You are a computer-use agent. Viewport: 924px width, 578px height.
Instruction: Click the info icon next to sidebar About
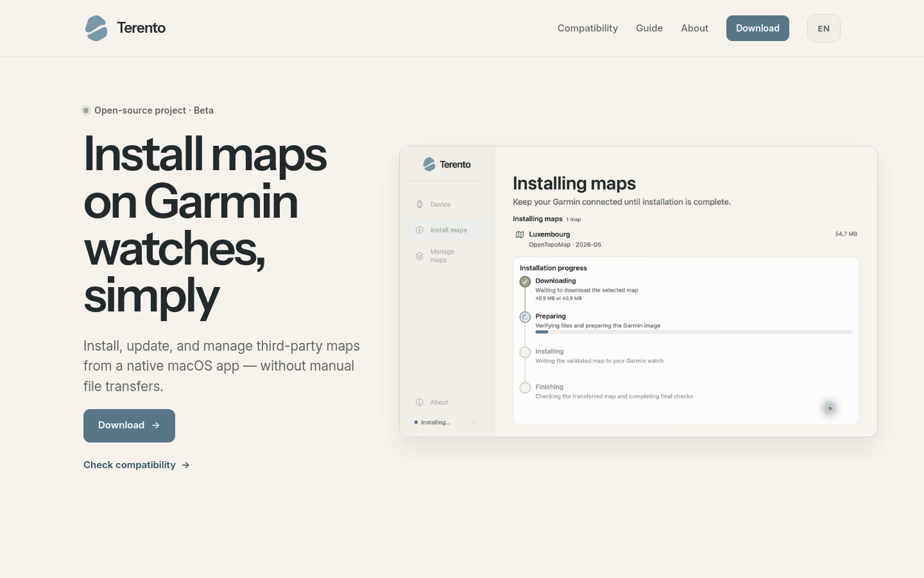[x=420, y=403]
